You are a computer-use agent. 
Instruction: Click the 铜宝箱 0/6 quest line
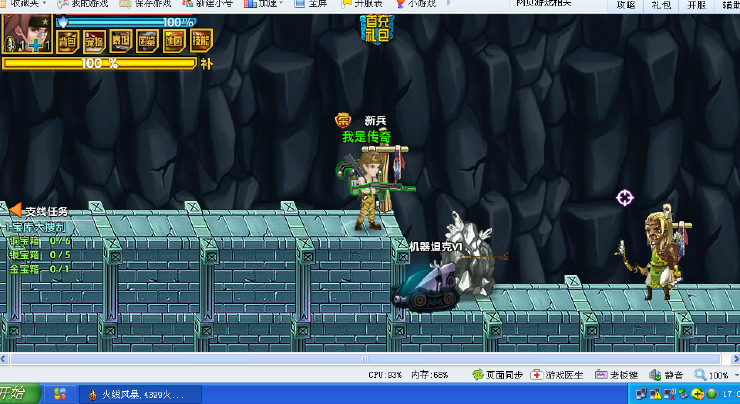pyautogui.click(x=40, y=241)
